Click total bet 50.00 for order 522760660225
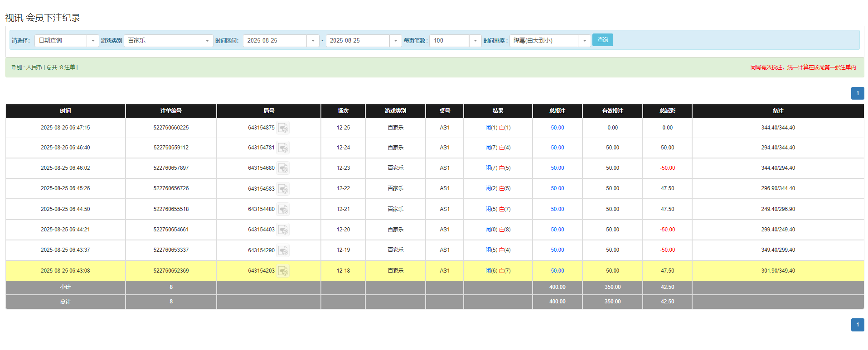The image size is (868, 350). tap(557, 128)
